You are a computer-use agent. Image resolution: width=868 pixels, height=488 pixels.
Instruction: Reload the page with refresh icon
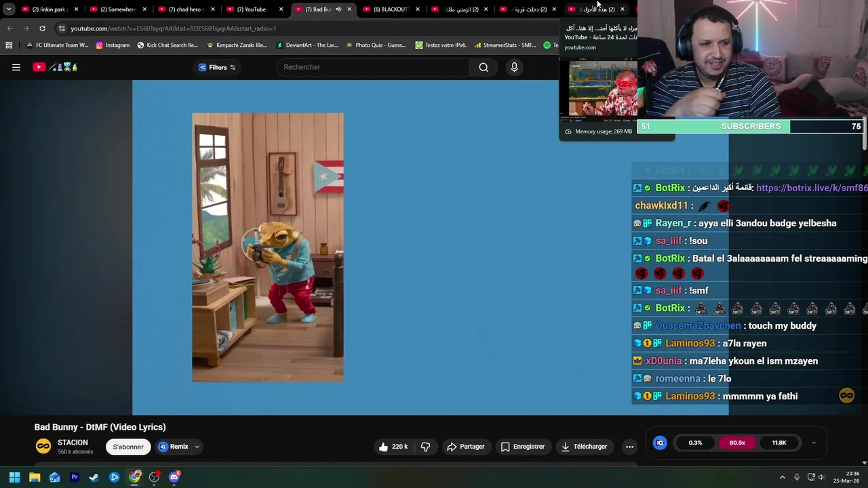coord(42,28)
